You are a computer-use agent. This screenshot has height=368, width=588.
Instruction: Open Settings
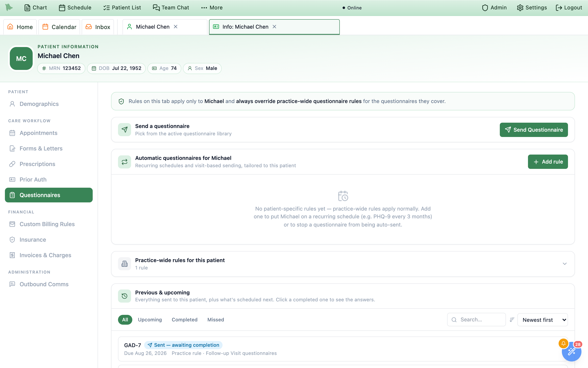(x=532, y=8)
